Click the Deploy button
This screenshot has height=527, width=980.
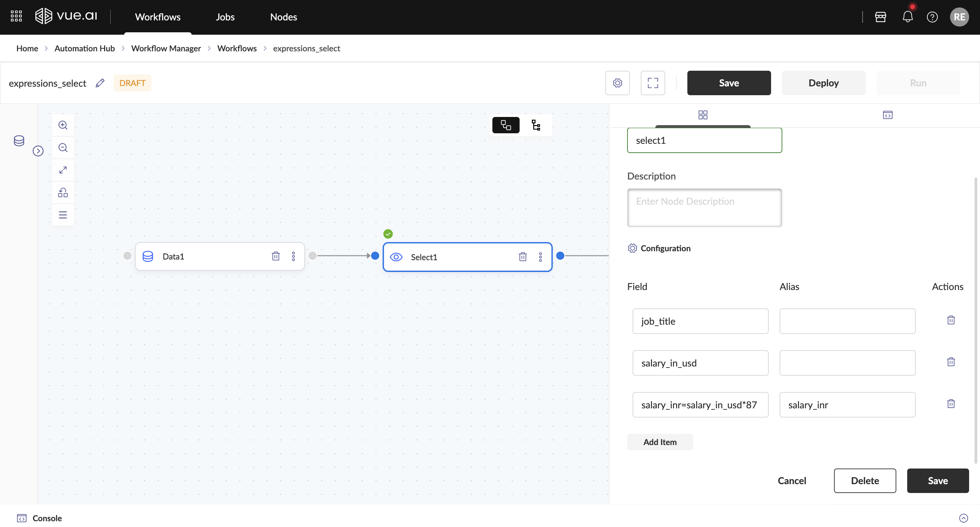point(823,83)
